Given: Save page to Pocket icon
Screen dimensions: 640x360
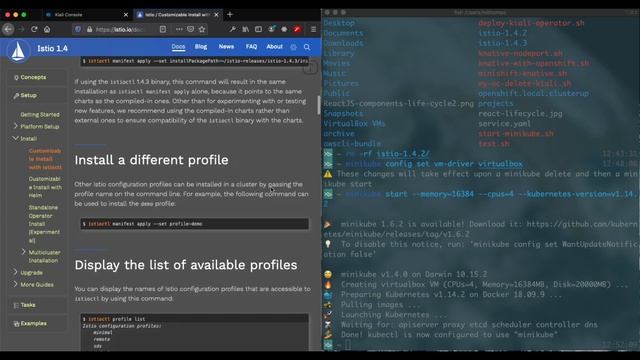Looking at the screenshot, I should pos(191,29).
